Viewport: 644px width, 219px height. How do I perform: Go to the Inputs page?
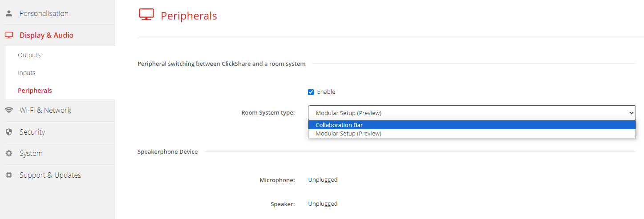27,73
